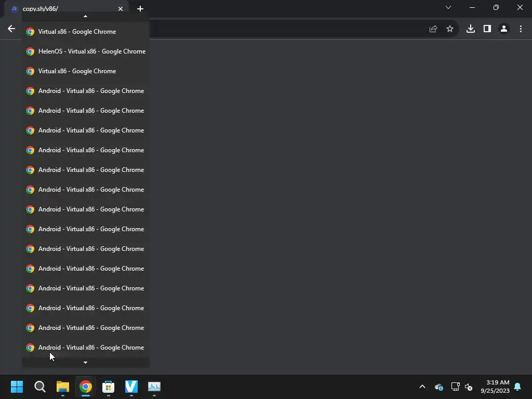Bookmark this page with the star icon
The height and width of the screenshot is (399, 532).
point(450,29)
